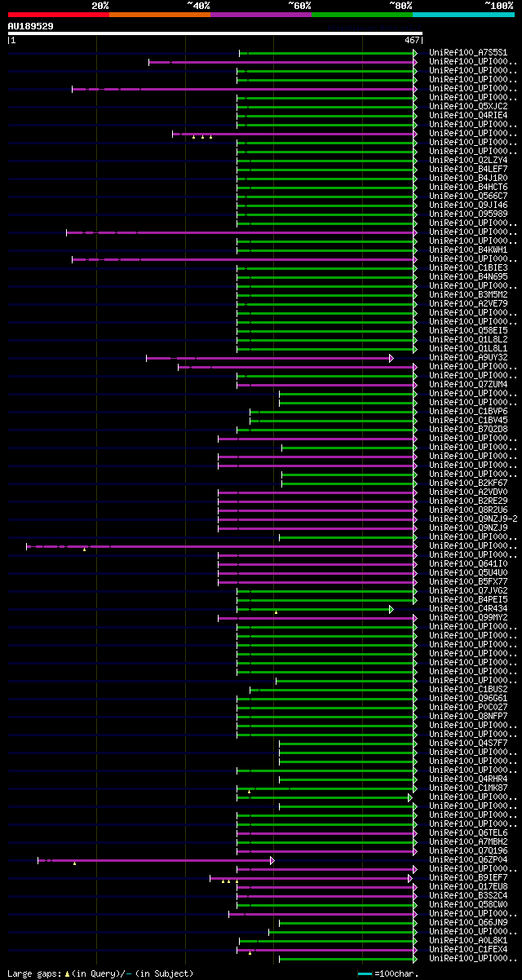Select the UniRef100_Q6TEL6 label
The height and width of the screenshot is (980, 522).
468,832
